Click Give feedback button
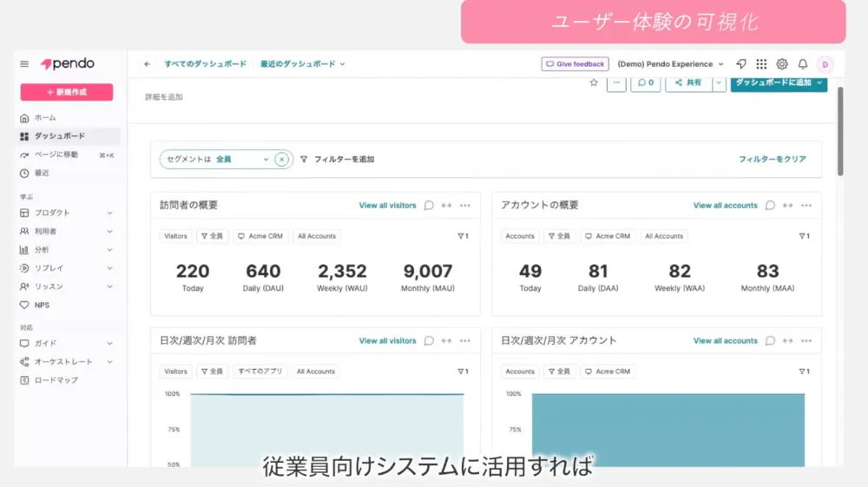The height and width of the screenshot is (487, 868). 575,64
